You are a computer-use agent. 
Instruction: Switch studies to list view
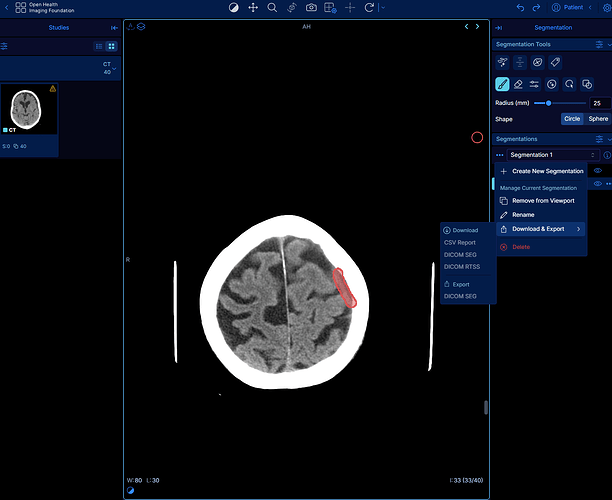coord(99,46)
